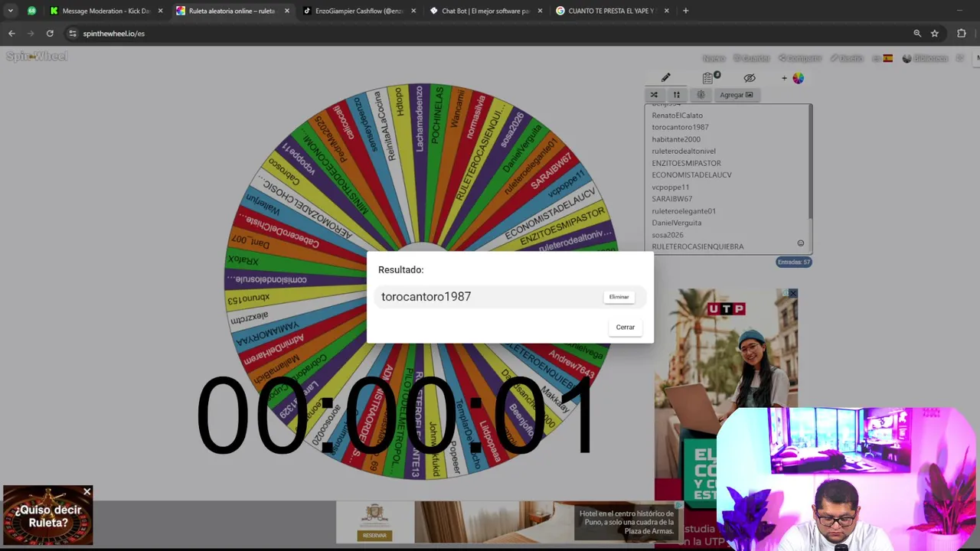The width and height of the screenshot is (980, 551).
Task: Select the vcpoppe11 list entry
Action: click(670, 187)
